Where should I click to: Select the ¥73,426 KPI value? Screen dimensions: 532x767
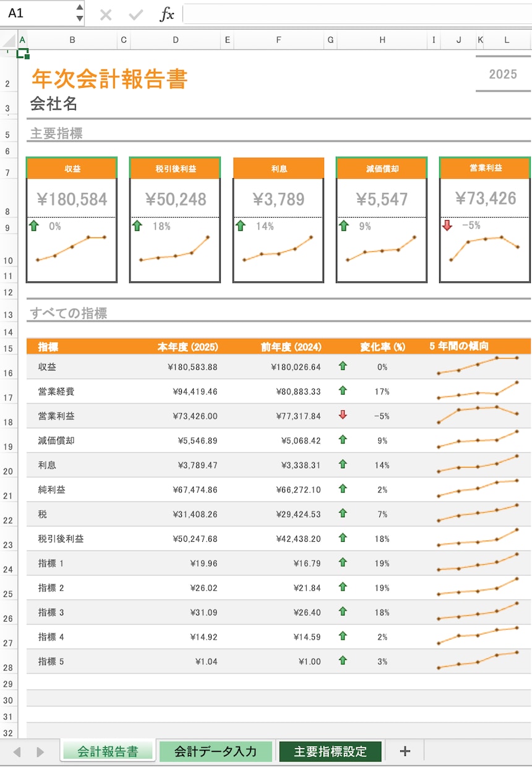click(486, 198)
